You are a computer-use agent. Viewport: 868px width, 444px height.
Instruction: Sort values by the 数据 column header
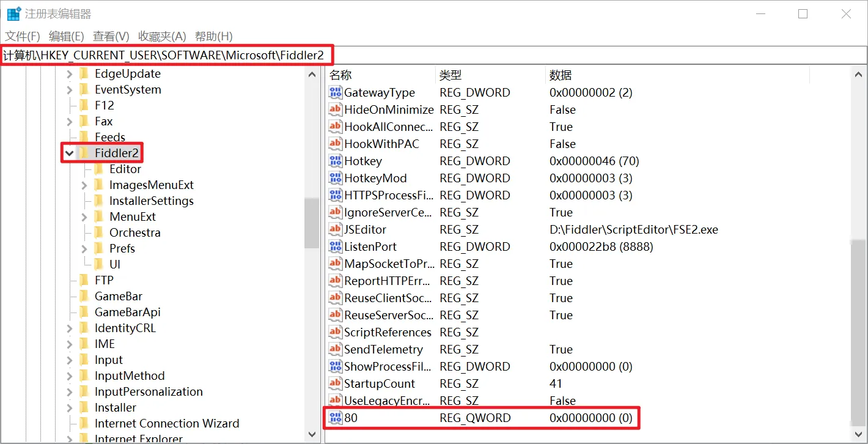pos(677,75)
